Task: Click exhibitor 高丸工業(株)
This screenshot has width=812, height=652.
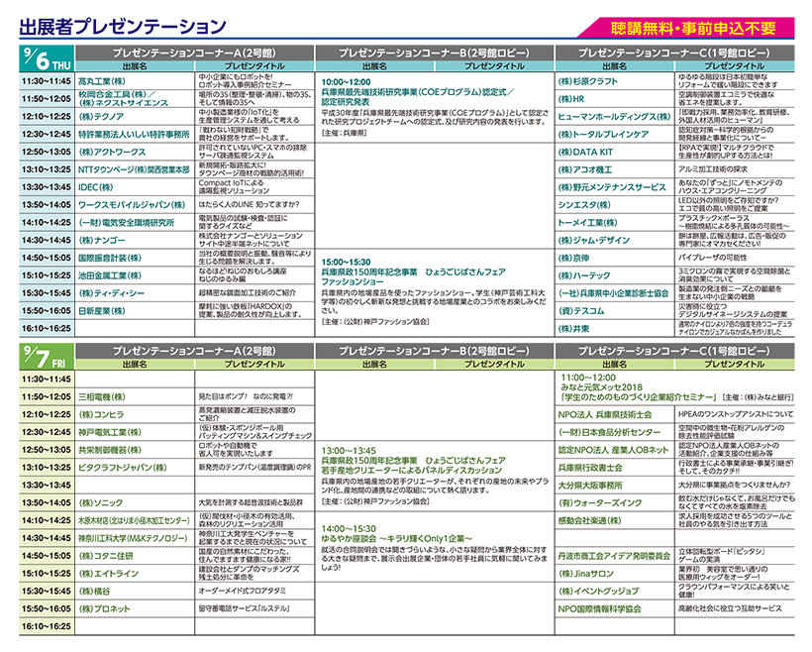Action: click(x=102, y=81)
